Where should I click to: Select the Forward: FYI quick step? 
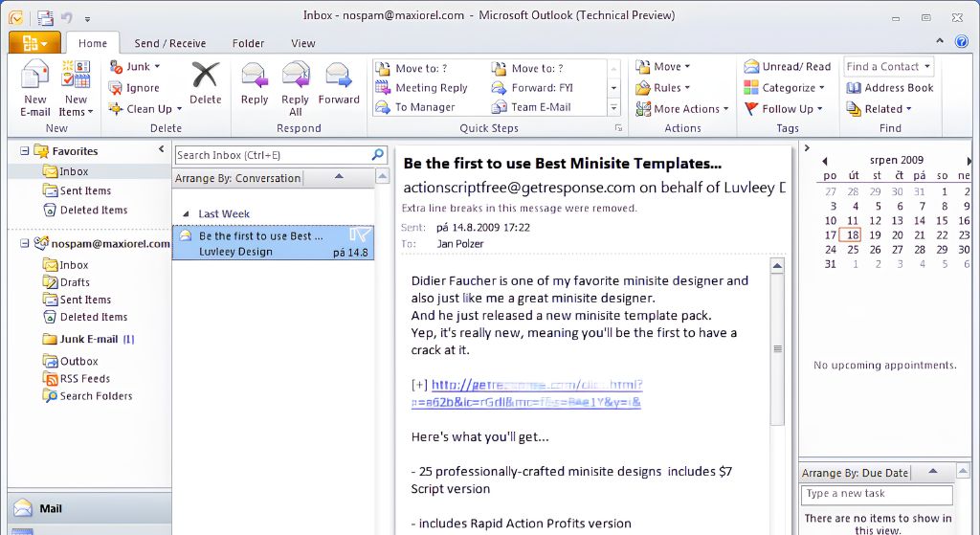(532, 87)
